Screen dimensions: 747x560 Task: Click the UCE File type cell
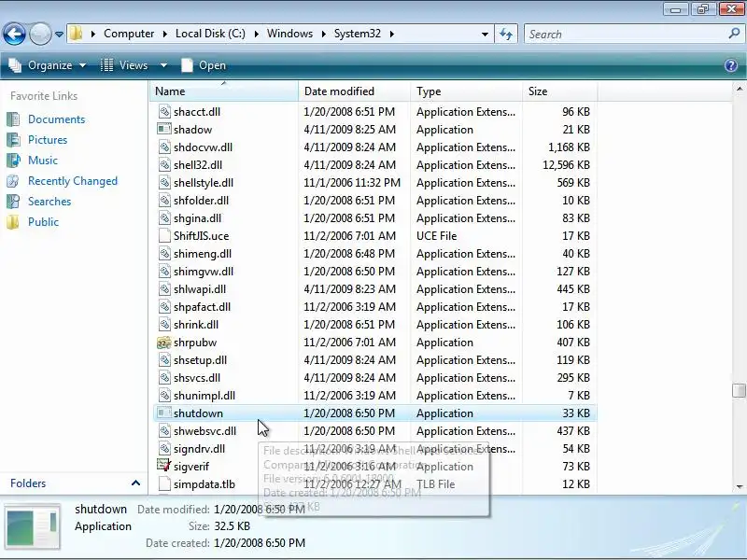436,236
